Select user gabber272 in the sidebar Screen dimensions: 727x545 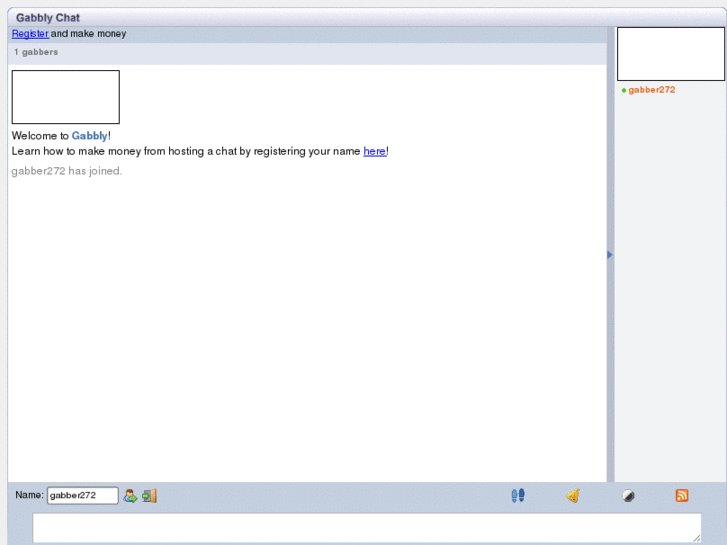pyautogui.click(x=651, y=90)
